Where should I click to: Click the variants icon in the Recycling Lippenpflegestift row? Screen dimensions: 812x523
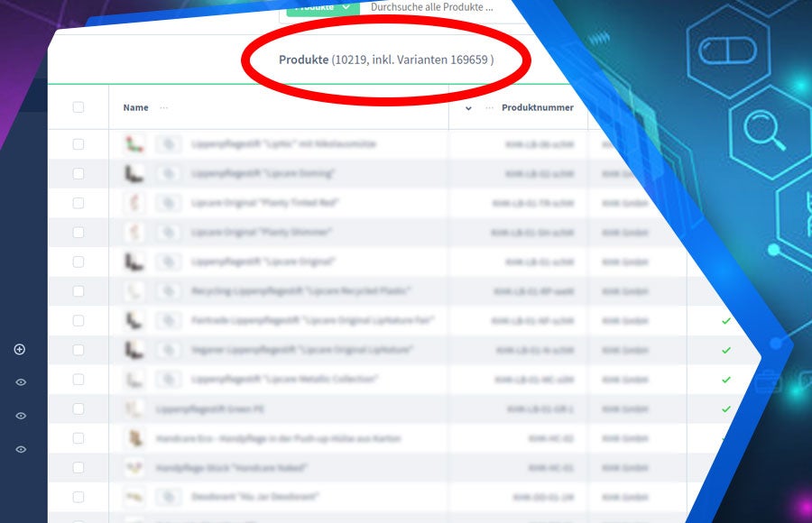coord(169,291)
